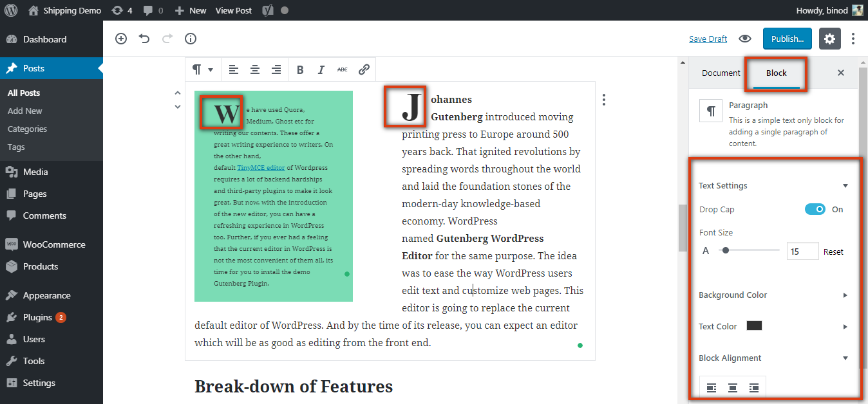
Task: Open the New content menu in the admin bar
Action: point(191,10)
